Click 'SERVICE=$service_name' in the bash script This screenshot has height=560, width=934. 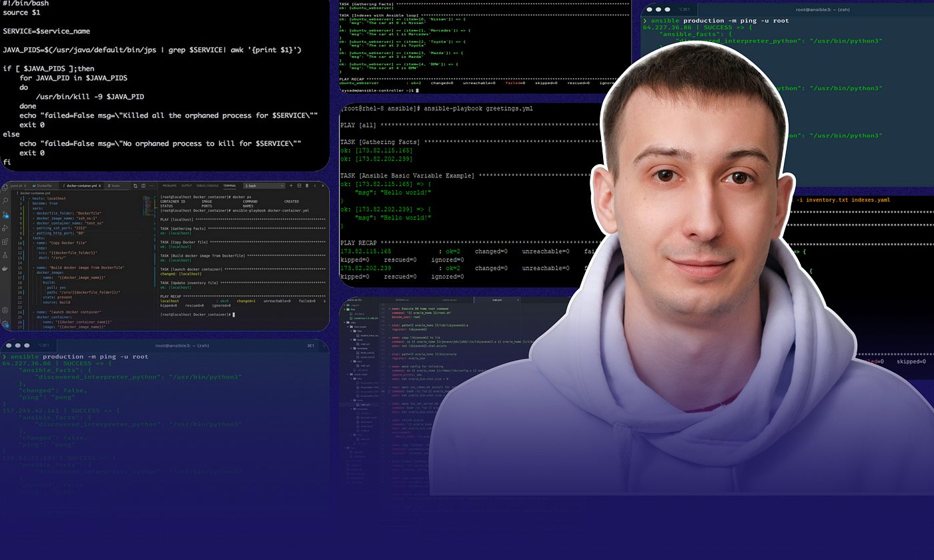point(46,31)
